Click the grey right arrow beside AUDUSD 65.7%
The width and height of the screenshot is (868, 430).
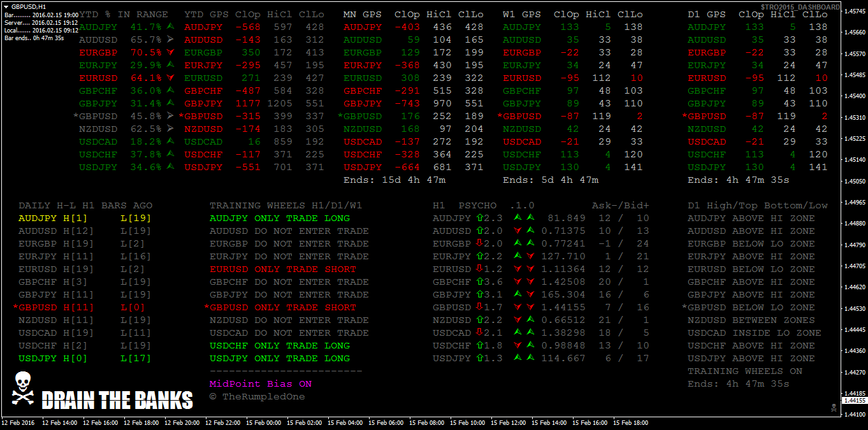(170, 40)
